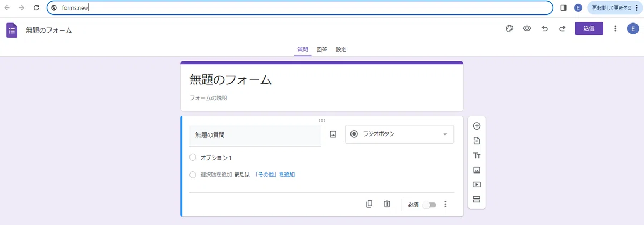Image resolution: width=644 pixels, height=225 pixels.
Task: Click the 送信 send button
Action: 589,28
